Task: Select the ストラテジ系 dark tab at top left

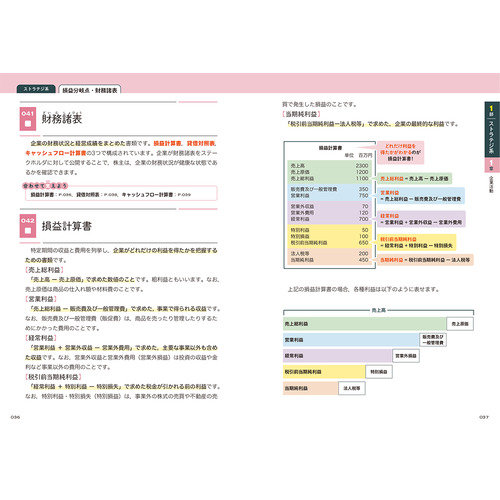Action: click(36, 89)
